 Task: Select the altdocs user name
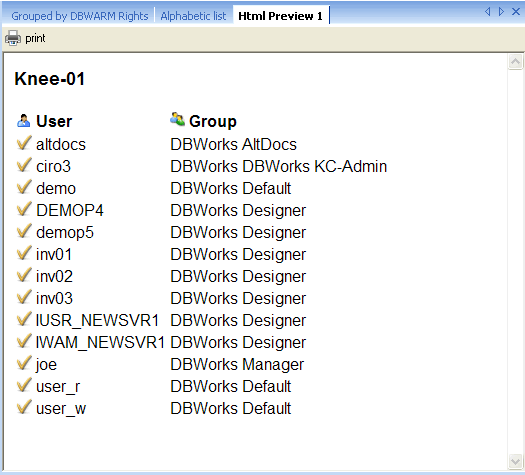point(61,145)
